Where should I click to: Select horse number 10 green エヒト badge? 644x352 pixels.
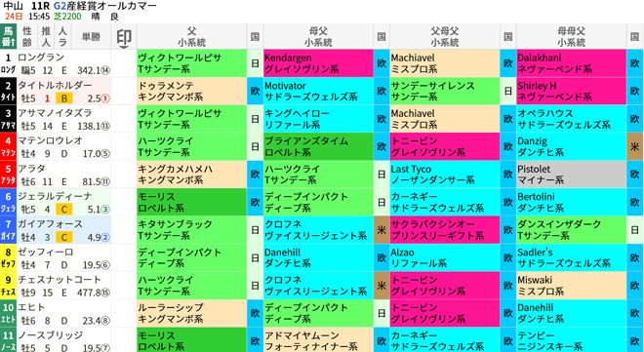(x=8, y=313)
